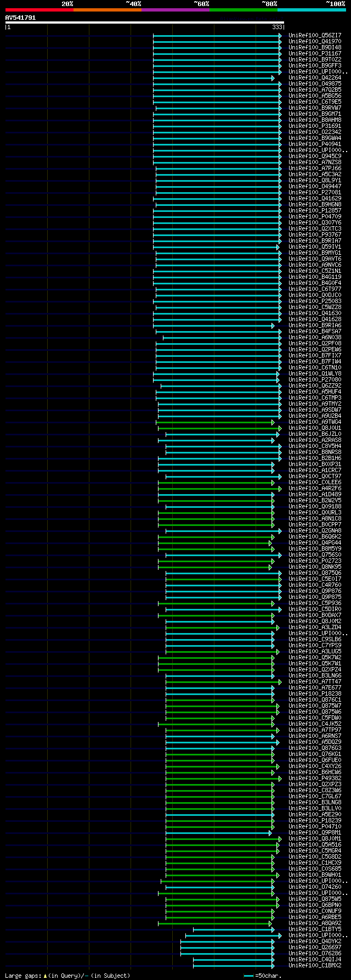The width and height of the screenshot is (351, 980).
Task: Click the cyan alignment bar for UniRef100_Q42264
Action: point(213,78)
